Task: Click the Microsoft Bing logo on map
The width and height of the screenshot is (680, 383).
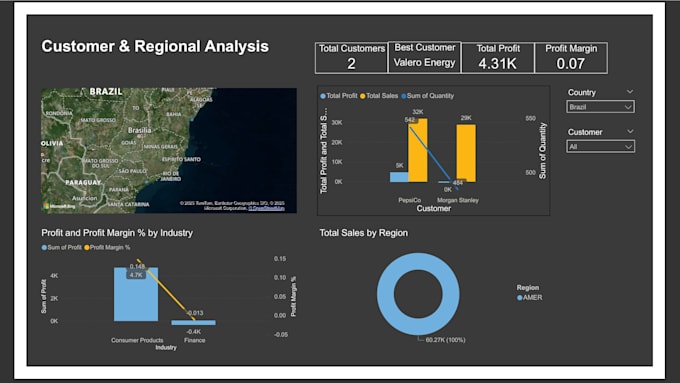Action: 59,206
